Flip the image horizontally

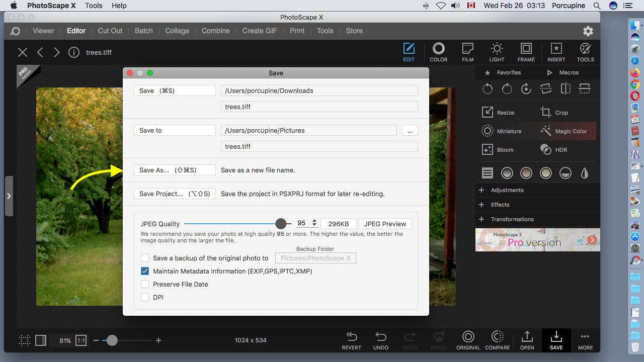point(566,89)
